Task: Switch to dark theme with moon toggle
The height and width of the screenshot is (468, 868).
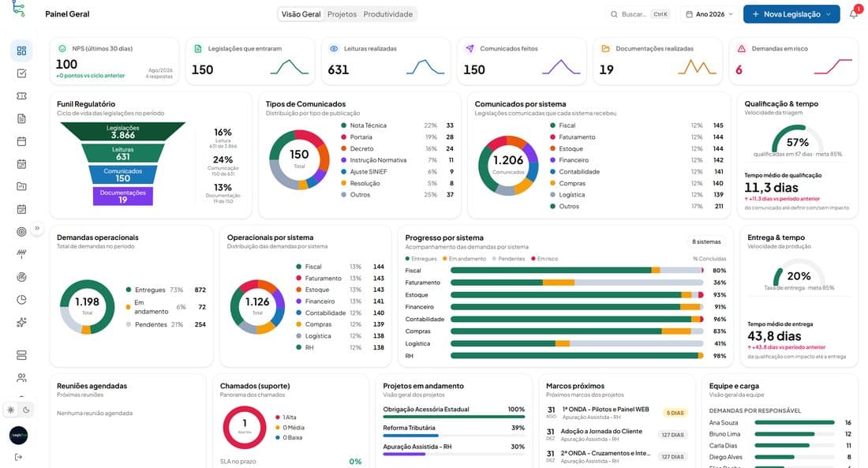Action: tap(26, 410)
